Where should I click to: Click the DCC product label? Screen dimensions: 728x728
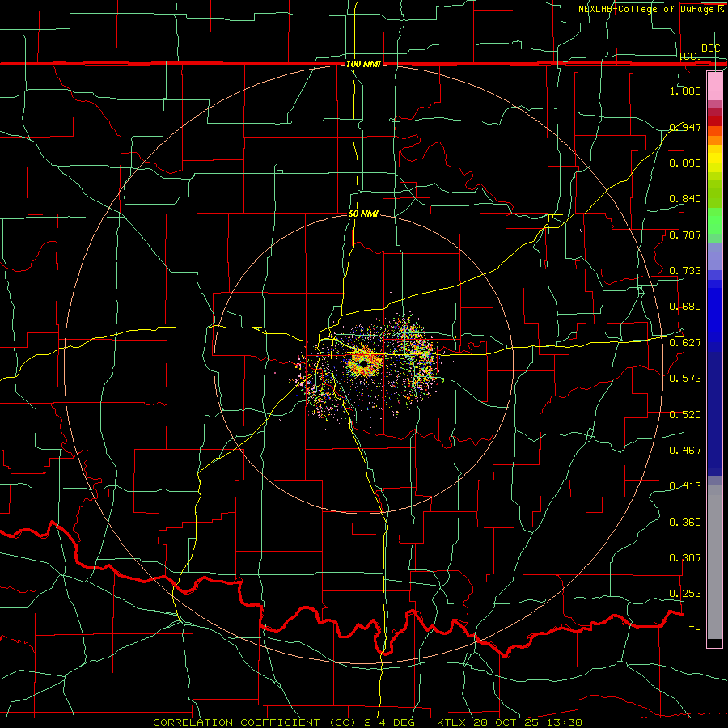[710, 49]
